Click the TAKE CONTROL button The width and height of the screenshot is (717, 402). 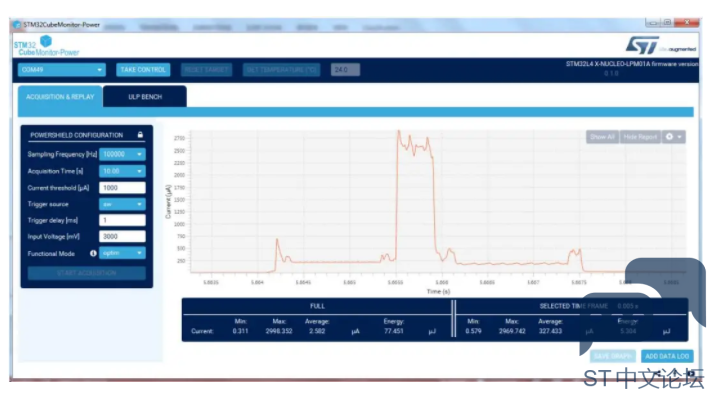(143, 70)
